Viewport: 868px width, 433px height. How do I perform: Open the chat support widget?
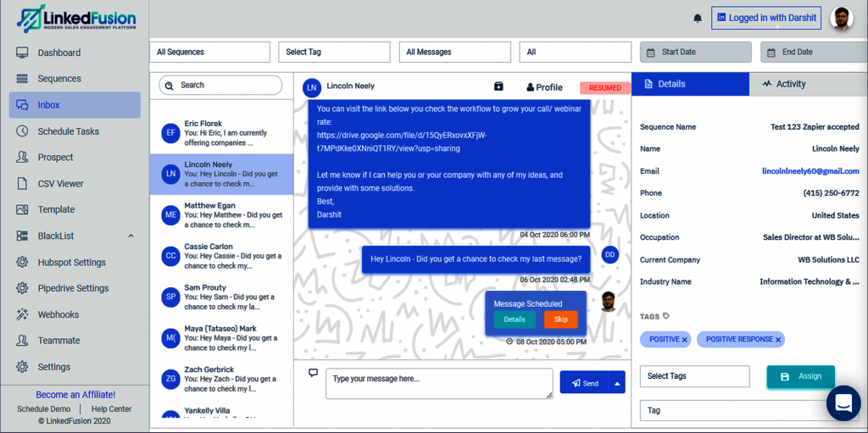pyautogui.click(x=843, y=402)
